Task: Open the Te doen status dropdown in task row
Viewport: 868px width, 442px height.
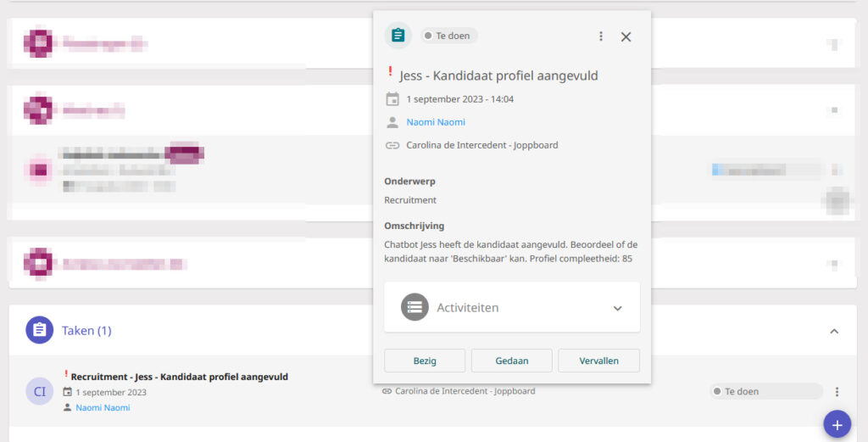Action: [x=766, y=391]
